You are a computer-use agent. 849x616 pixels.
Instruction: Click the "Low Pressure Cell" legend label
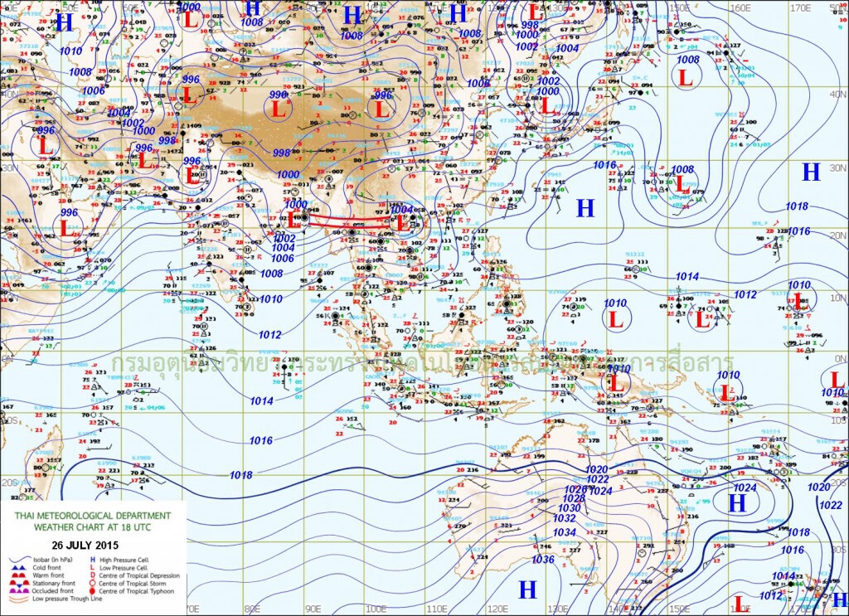pyautogui.click(x=124, y=568)
